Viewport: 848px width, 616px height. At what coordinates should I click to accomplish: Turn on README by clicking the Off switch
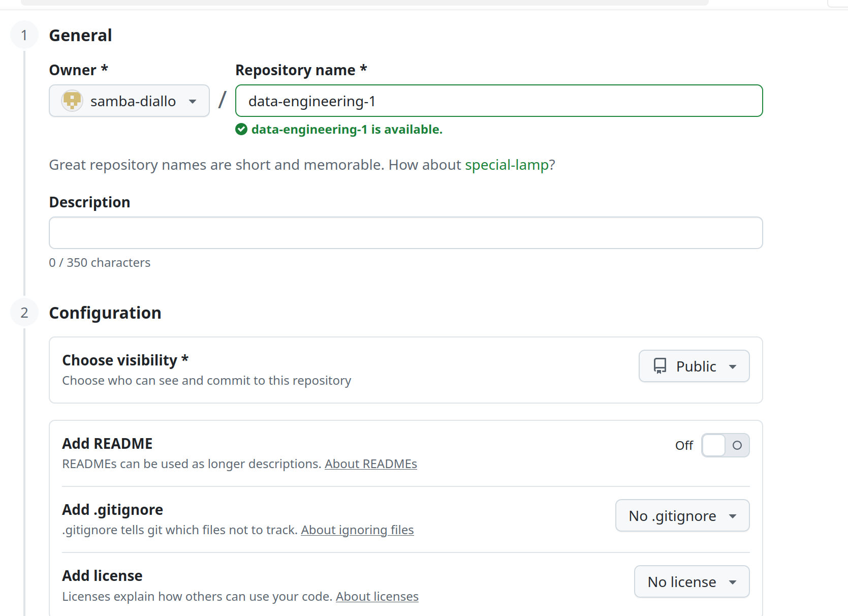(x=726, y=445)
